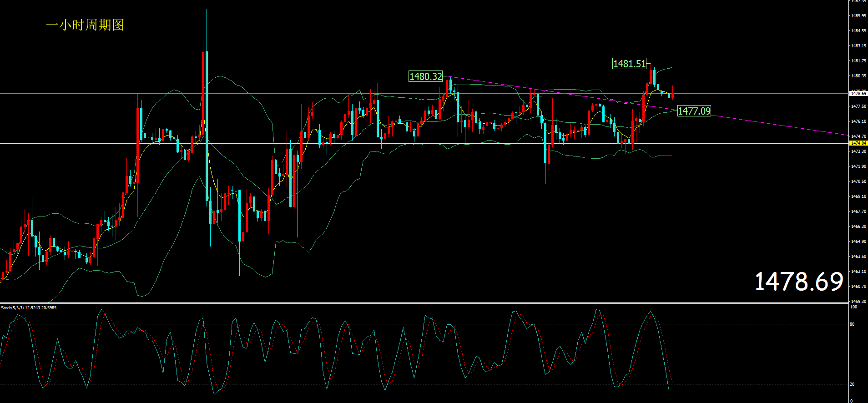Click axis price label 1480.35
868x403 pixels.
858,76
